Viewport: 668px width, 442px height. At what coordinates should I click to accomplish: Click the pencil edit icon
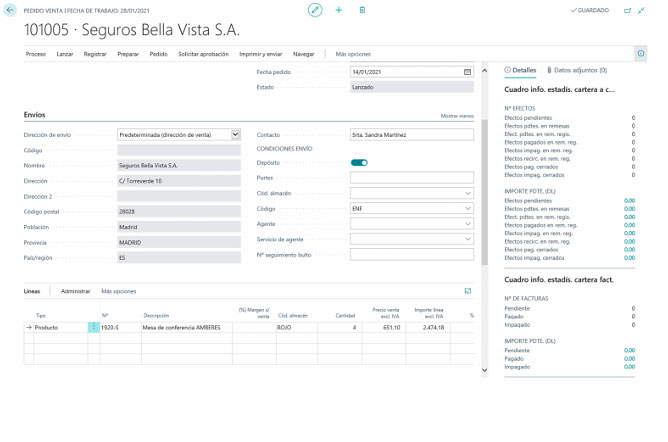pos(315,9)
